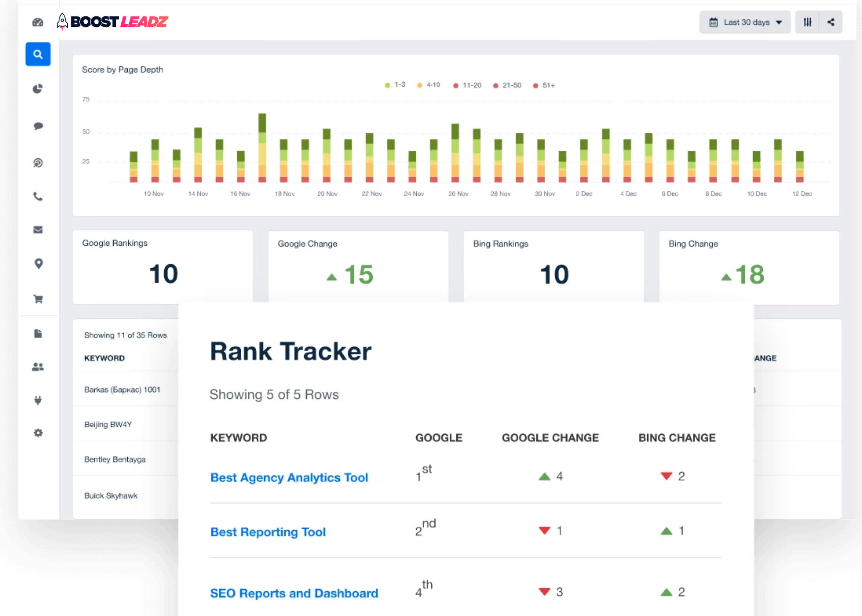Screen dimensions: 862x616
Task: Open Best Agency Analytics Tool keyword link
Action: [289, 477]
